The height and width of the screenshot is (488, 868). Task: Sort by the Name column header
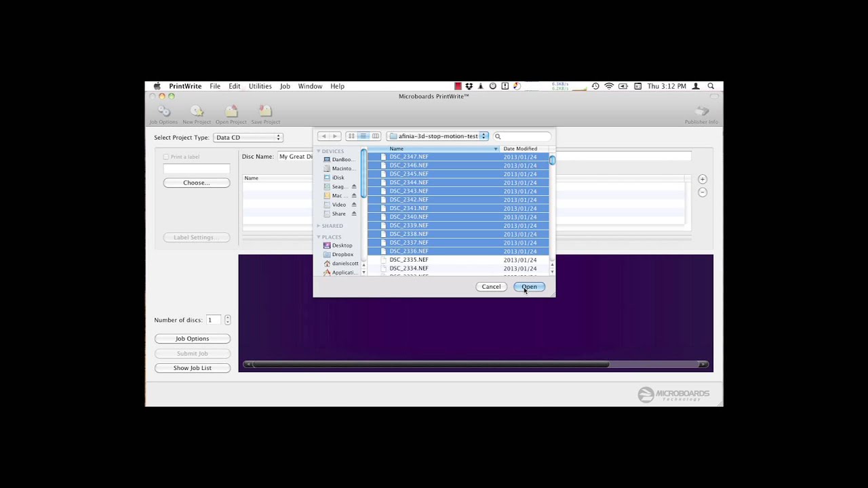[433, 148]
